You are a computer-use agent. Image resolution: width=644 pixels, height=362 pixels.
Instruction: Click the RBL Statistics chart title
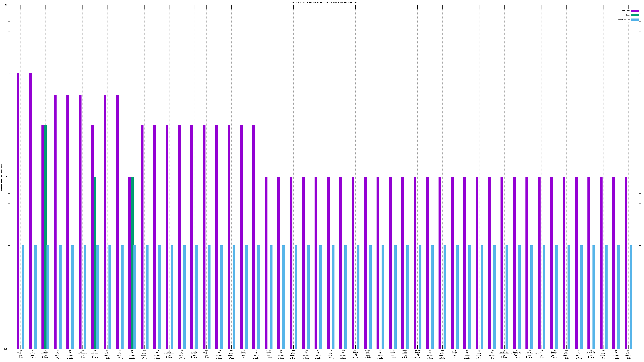(324, 2)
